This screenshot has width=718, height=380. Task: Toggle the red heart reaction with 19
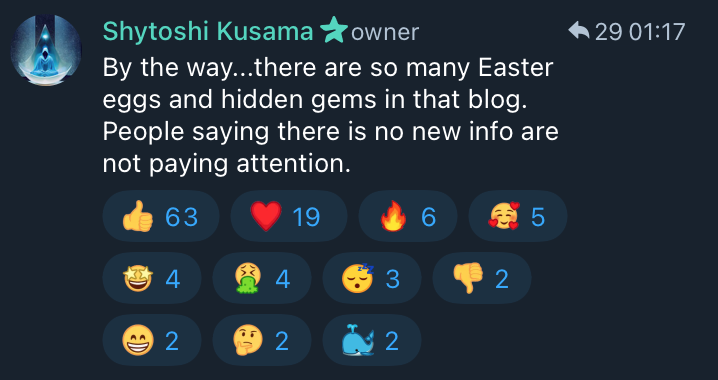coord(288,216)
